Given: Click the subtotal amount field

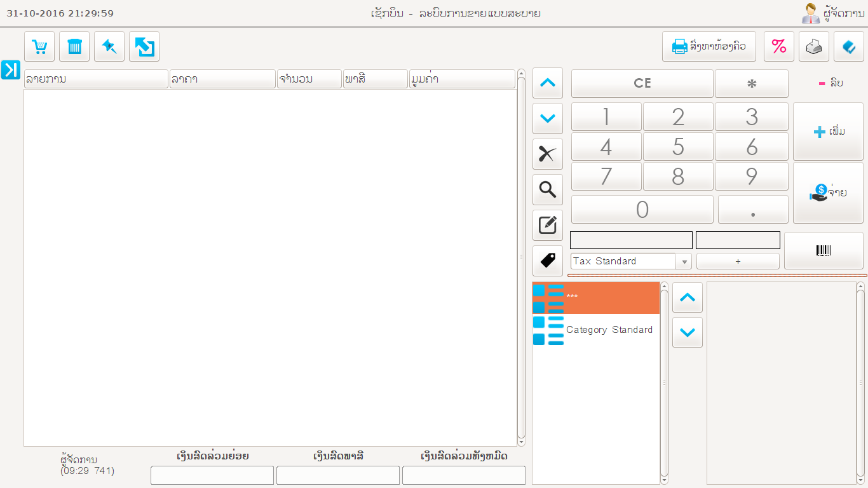Looking at the screenshot, I should (x=212, y=475).
